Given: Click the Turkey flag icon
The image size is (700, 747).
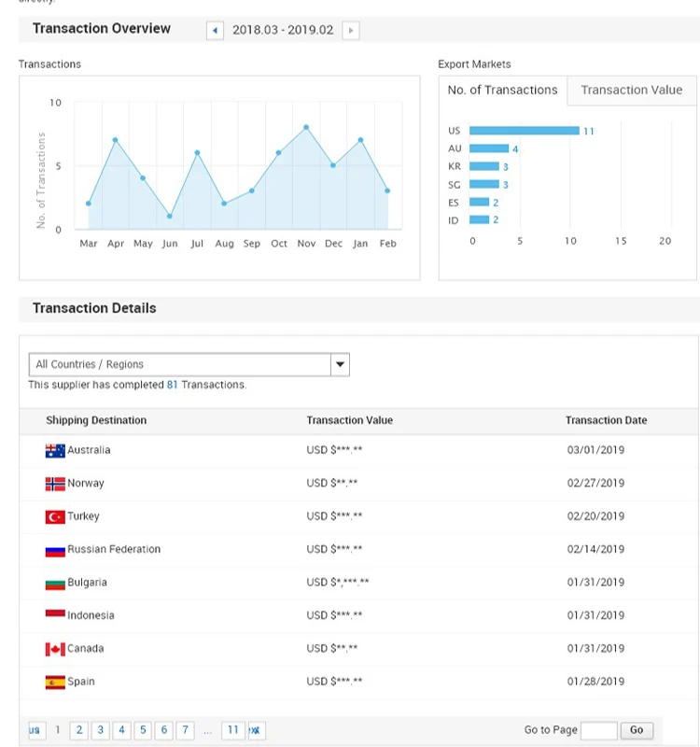Looking at the screenshot, I should (x=55, y=516).
